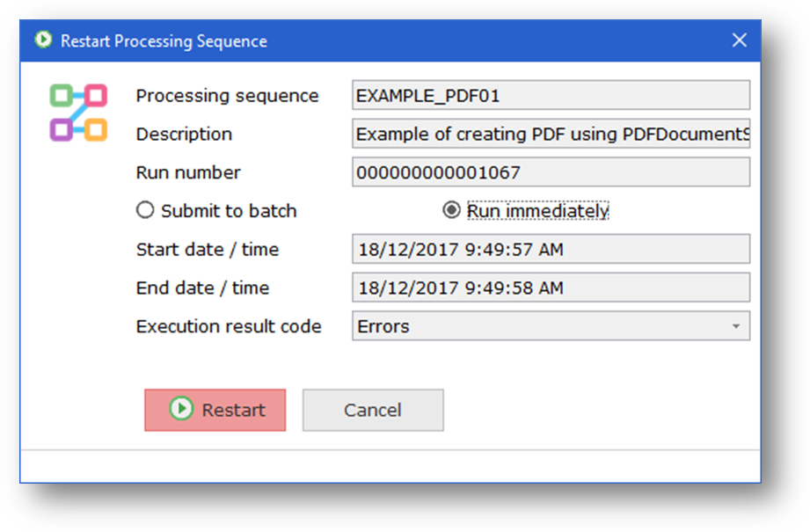Select the Run immediately radio button

coord(452,211)
